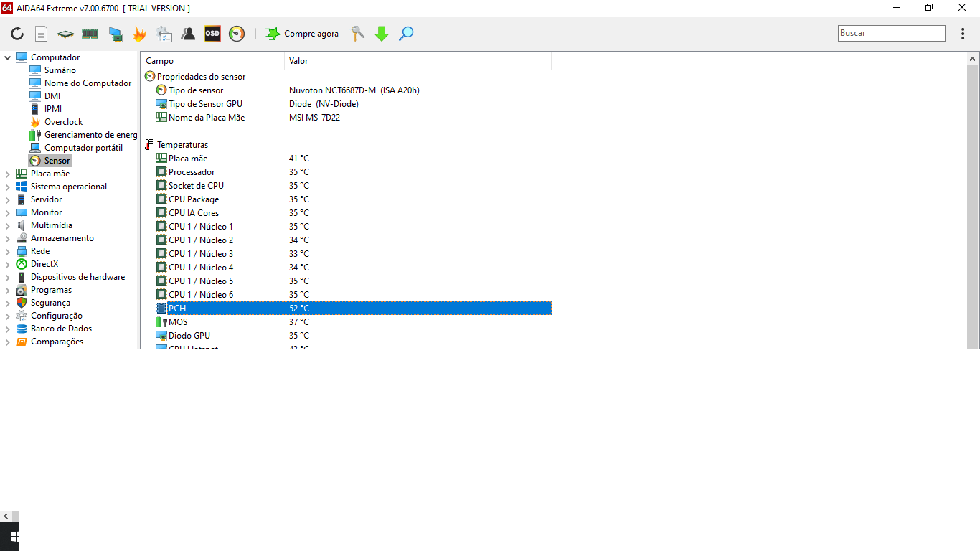Click the orange flame toolbar icon
This screenshot has width=980, height=551.
point(139,34)
